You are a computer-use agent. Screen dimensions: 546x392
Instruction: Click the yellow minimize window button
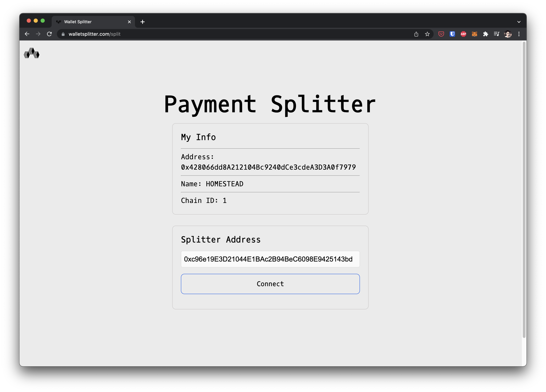tap(36, 21)
